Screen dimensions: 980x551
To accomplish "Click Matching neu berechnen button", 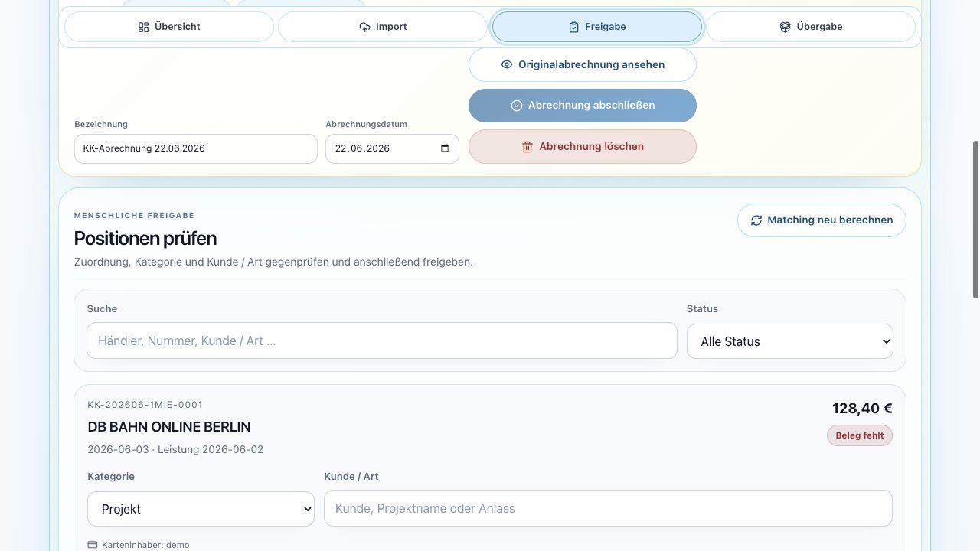I will [x=822, y=220].
